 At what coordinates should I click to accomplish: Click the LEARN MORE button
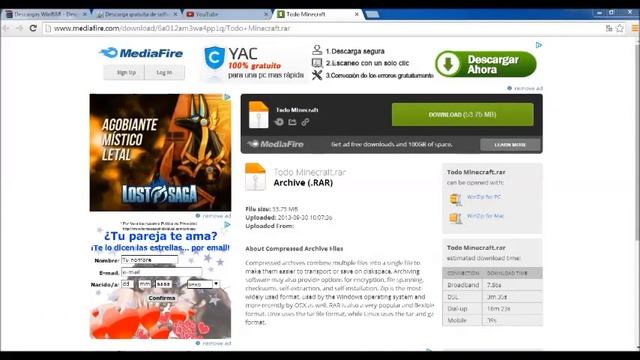tap(510, 144)
